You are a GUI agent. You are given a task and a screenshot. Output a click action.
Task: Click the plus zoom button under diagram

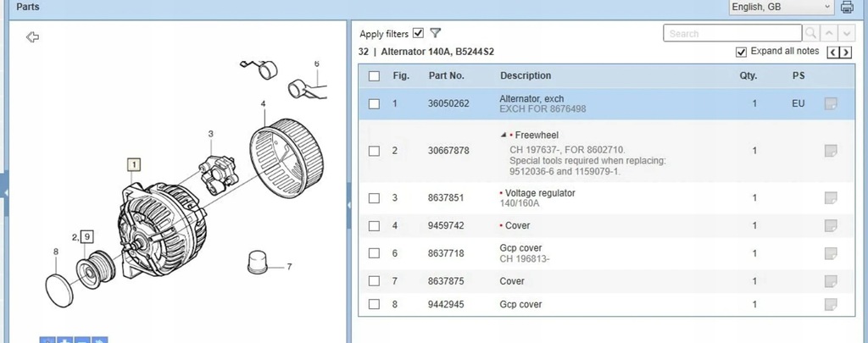click(x=64, y=340)
